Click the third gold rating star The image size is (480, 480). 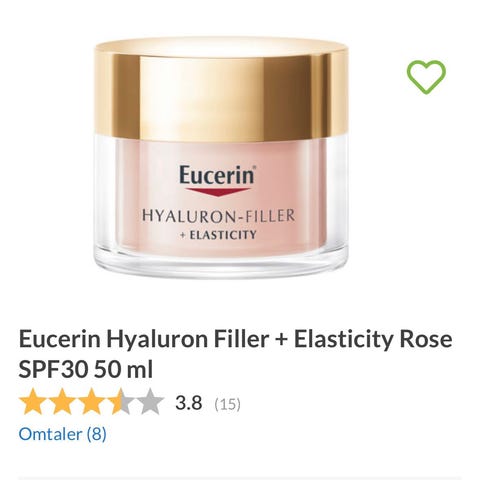click(91, 401)
